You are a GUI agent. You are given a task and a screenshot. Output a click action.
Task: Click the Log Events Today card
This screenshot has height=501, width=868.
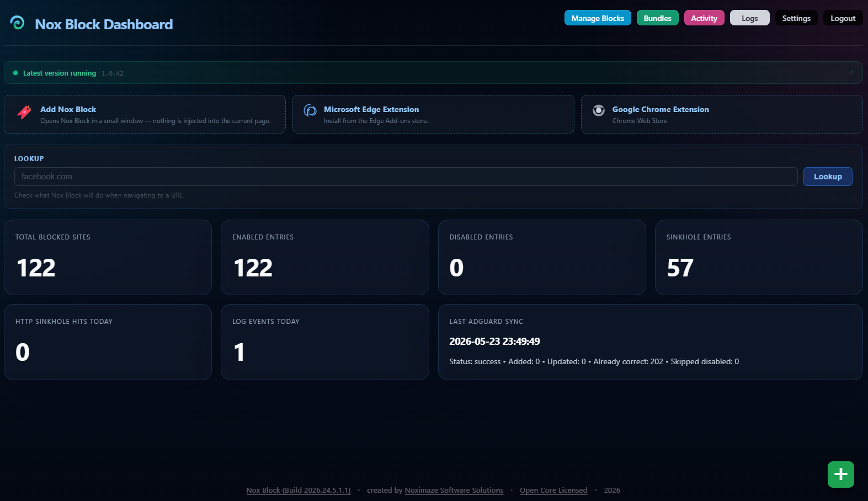point(325,342)
